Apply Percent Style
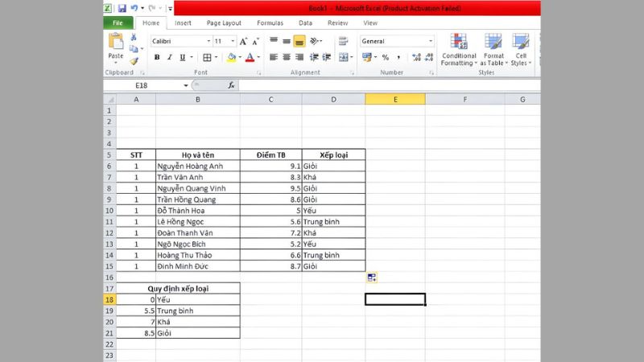The image size is (644, 362). coord(386,57)
